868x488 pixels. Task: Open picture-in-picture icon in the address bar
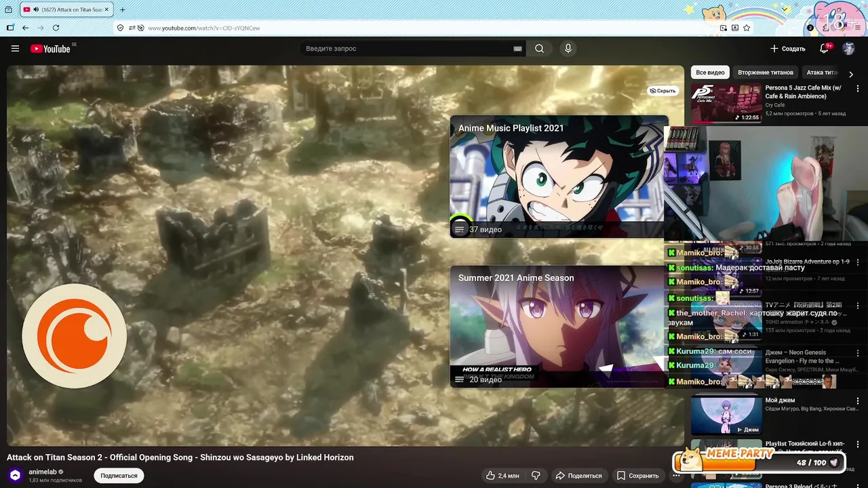click(x=724, y=28)
